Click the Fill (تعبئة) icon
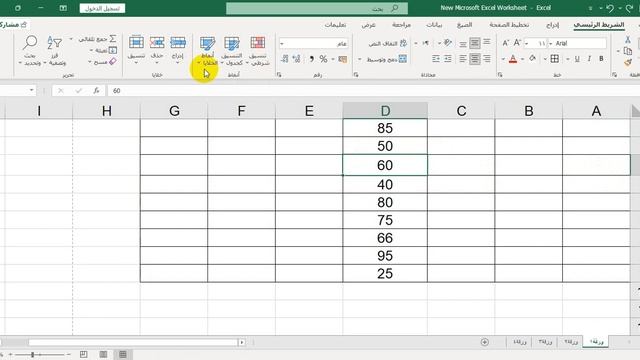 pyautogui.click(x=113, y=50)
